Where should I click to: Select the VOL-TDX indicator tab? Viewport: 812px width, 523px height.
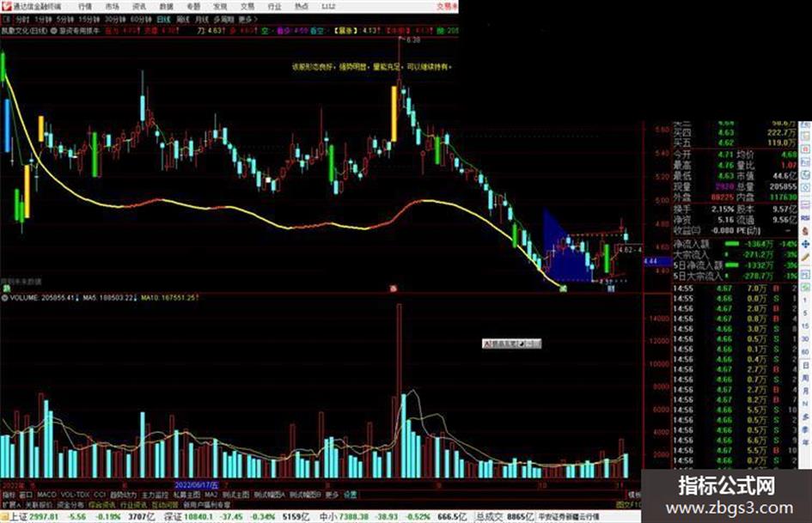(75, 495)
